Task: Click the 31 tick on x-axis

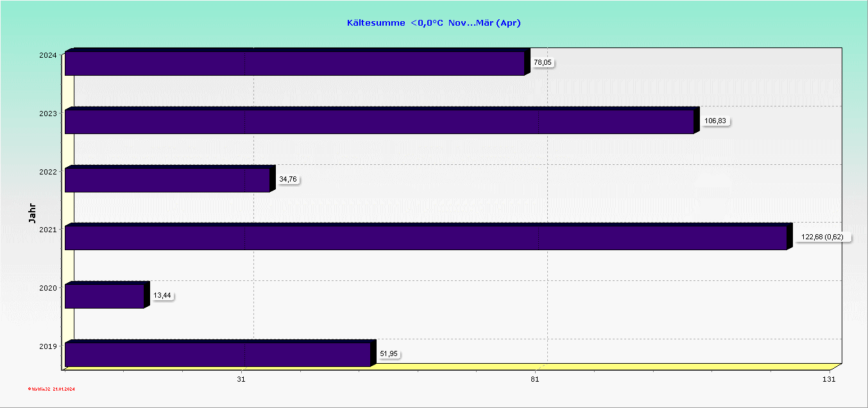Action: pos(241,380)
